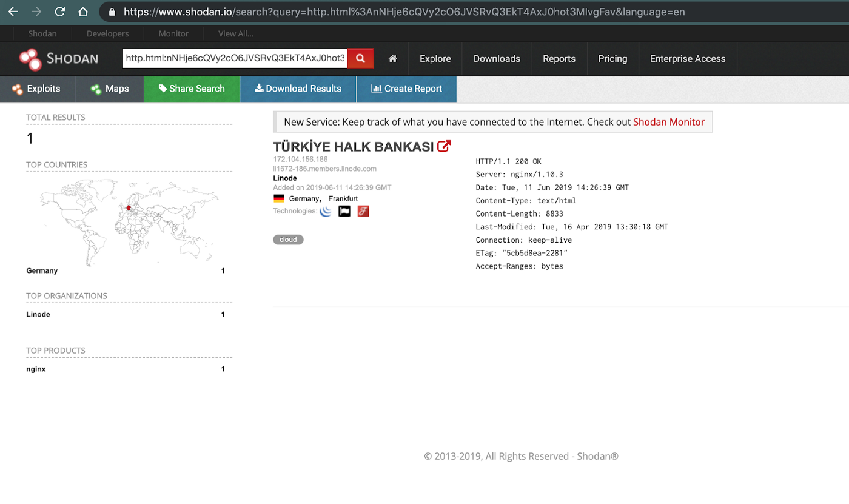Click the Download Results button
The height and width of the screenshot is (504, 849).
(x=298, y=89)
